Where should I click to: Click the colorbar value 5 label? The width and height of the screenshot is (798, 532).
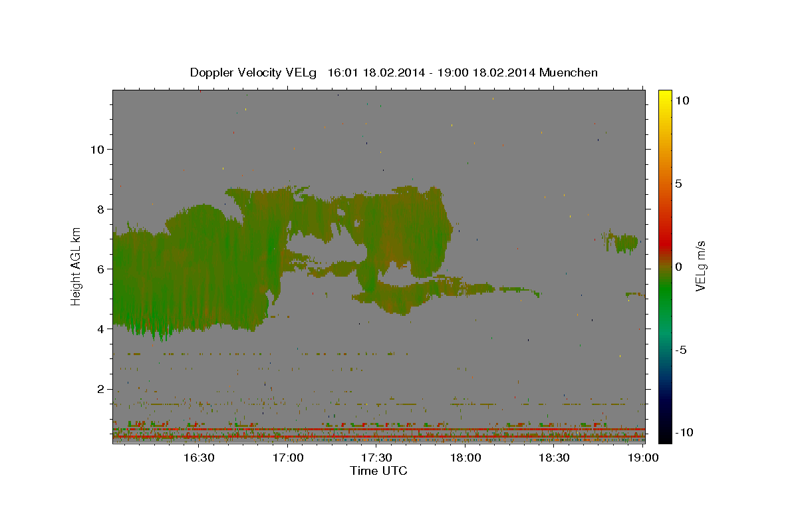[679, 183]
